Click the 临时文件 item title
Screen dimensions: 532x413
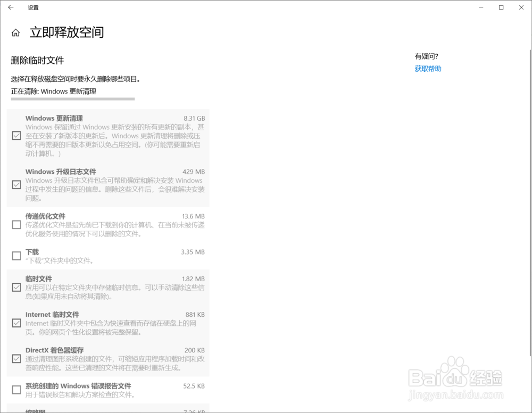(39, 279)
